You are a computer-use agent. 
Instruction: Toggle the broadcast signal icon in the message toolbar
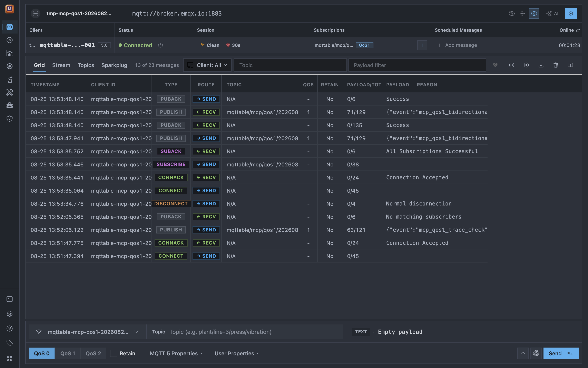(511, 65)
